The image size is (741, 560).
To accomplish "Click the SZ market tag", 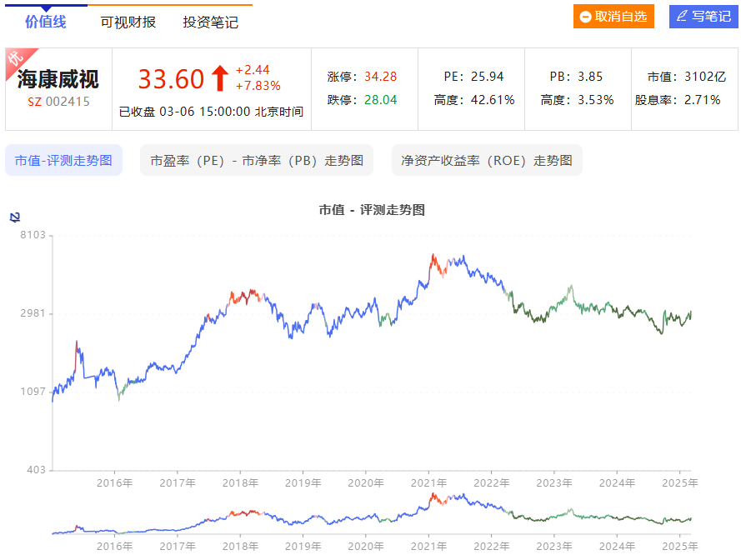I will click(x=36, y=102).
